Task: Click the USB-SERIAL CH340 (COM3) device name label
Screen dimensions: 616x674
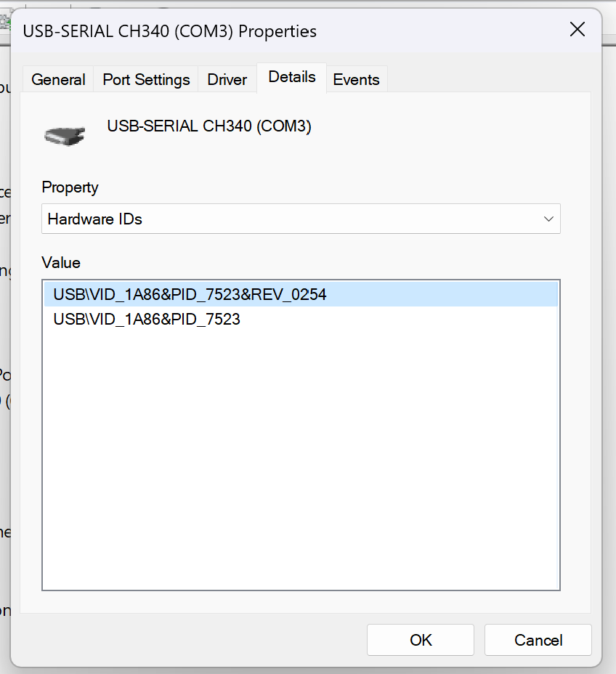Action: click(x=209, y=126)
